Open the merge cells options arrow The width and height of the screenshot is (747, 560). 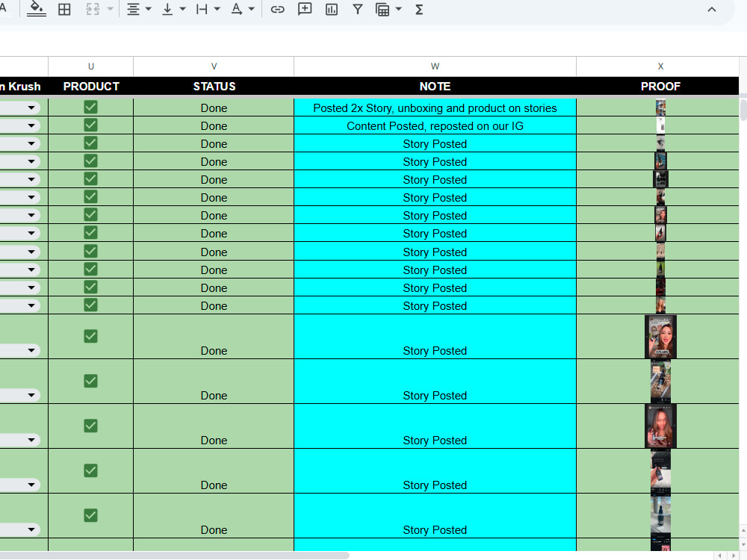point(110,9)
